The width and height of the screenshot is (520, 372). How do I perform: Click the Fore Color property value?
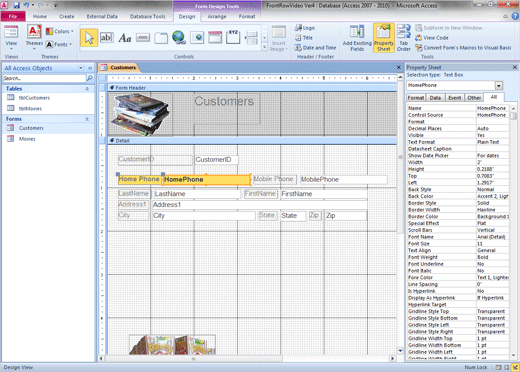492,277
